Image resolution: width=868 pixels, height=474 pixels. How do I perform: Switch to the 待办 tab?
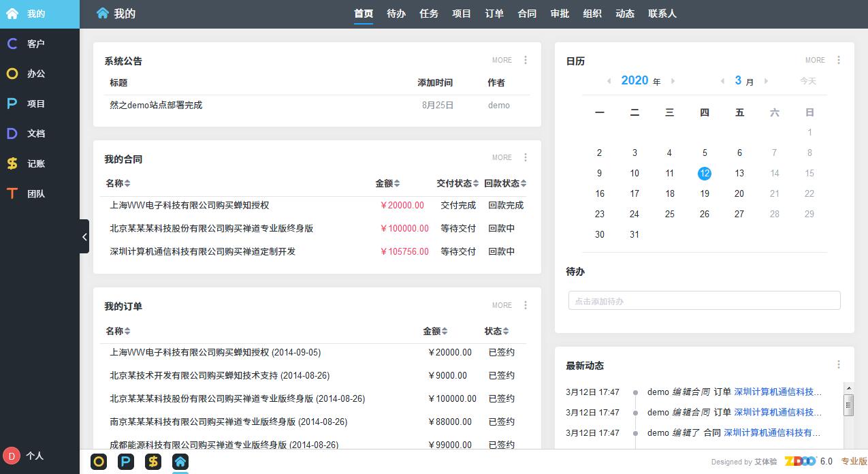click(x=396, y=14)
